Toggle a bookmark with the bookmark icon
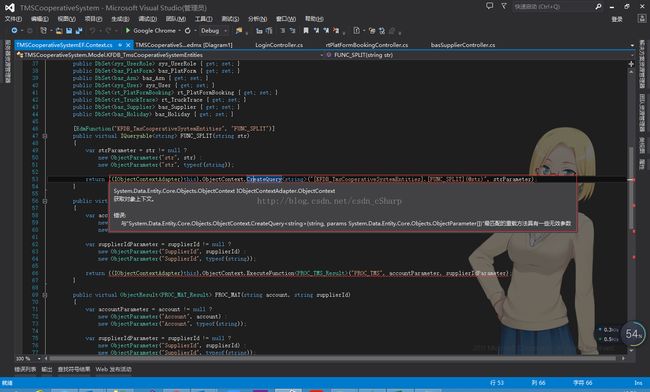 [x=306, y=31]
